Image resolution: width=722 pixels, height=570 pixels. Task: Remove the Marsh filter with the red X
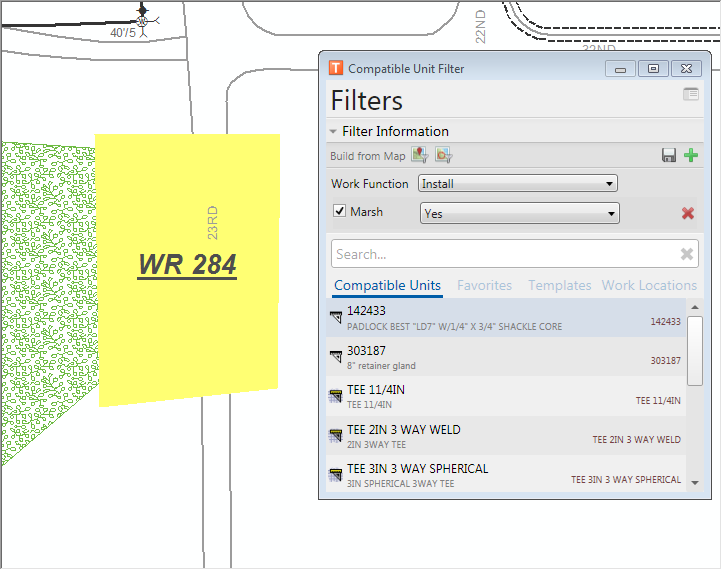coord(688,213)
